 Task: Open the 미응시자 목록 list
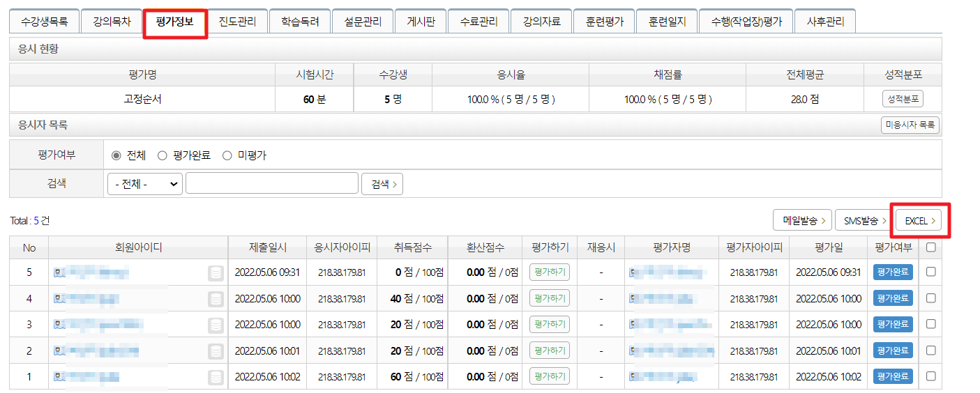click(910, 125)
